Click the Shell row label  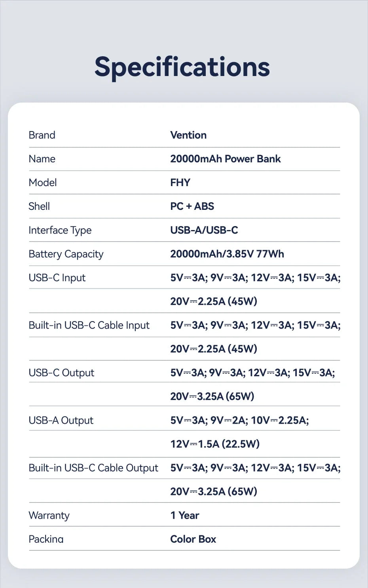click(39, 206)
